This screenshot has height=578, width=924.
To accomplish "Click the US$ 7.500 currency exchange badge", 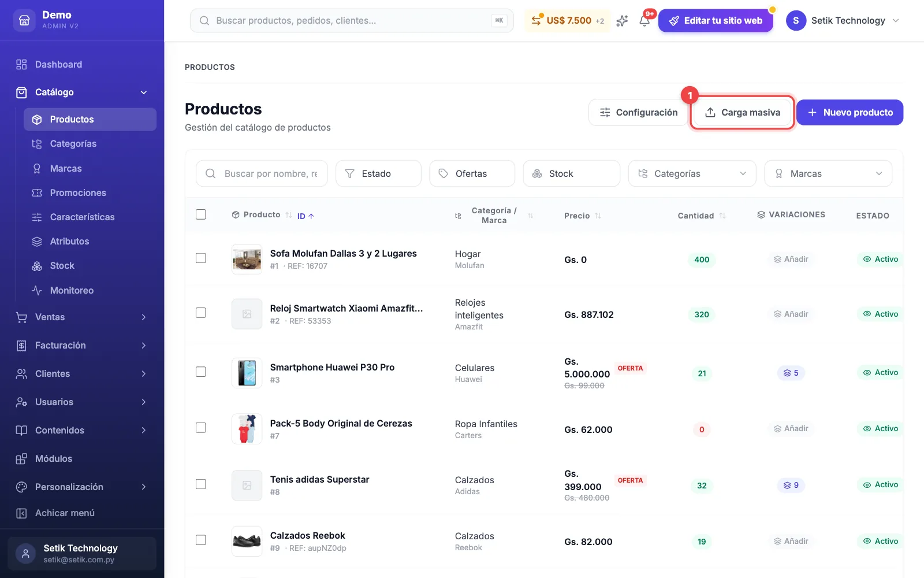I will pyautogui.click(x=568, y=21).
